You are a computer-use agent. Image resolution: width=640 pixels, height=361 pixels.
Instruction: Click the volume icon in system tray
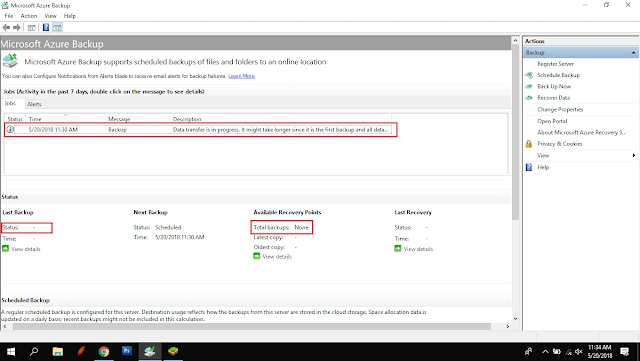pyautogui.click(x=579, y=352)
